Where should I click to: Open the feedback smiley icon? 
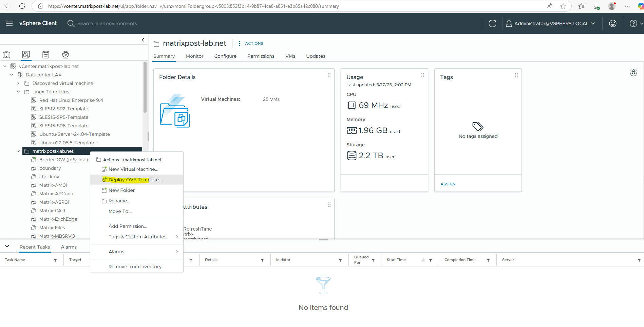pyautogui.click(x=613, y=23)
